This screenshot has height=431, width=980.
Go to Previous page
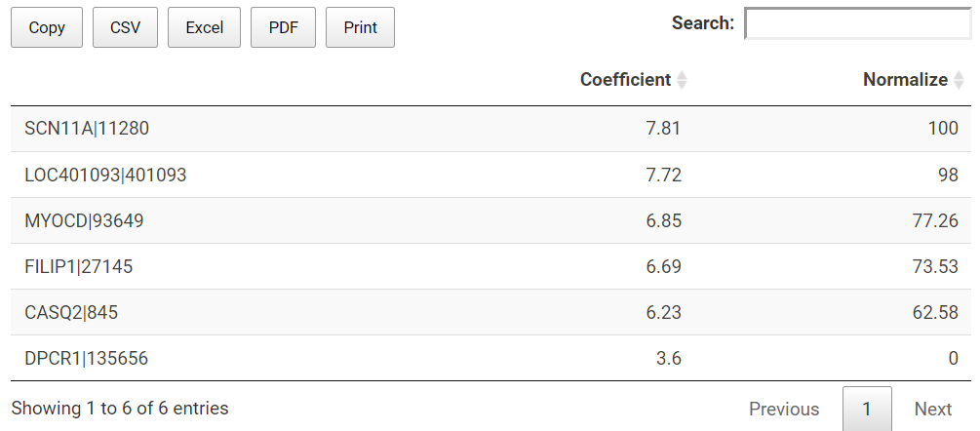tap(784, 410)
